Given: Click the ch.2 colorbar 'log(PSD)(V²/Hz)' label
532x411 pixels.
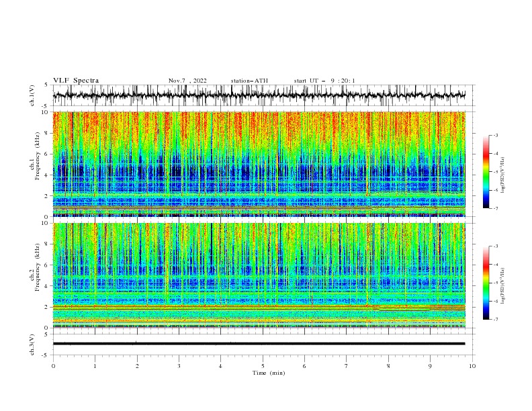Looking at the screenshot, I should pos(503,285).
